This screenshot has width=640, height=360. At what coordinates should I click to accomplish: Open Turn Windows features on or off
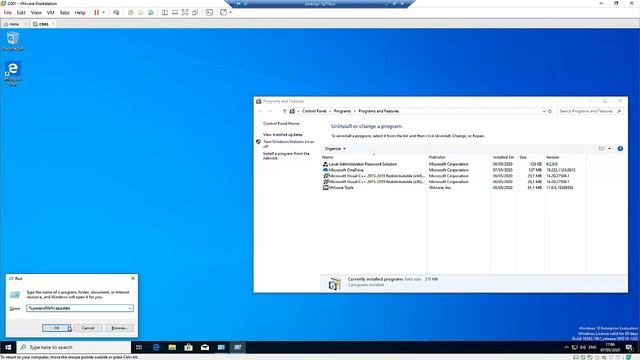point(288,143)
